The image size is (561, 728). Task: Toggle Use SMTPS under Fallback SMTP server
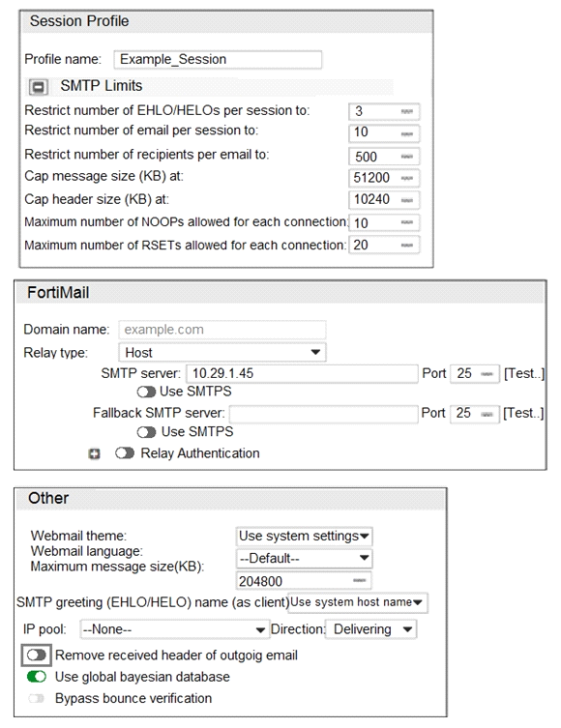(146, 432)
